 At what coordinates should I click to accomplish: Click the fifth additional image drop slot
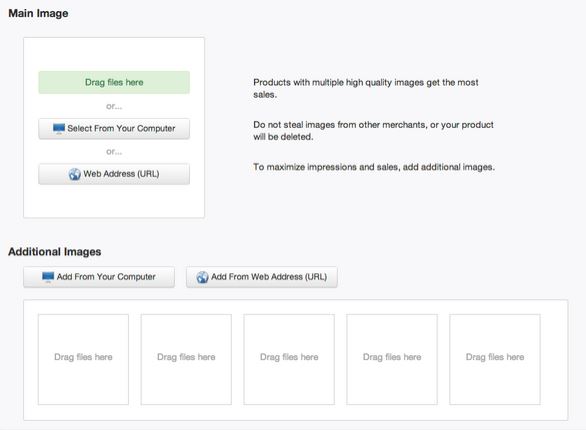pos(495,359)
